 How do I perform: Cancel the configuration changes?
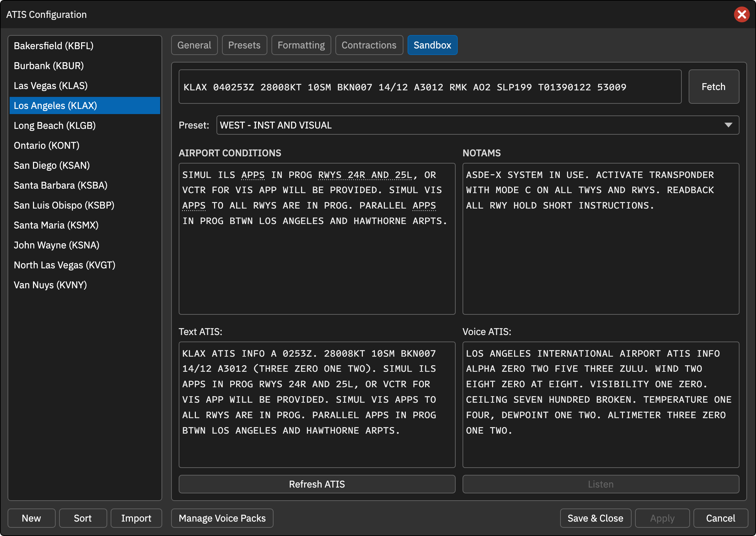(x=721, y=518)
